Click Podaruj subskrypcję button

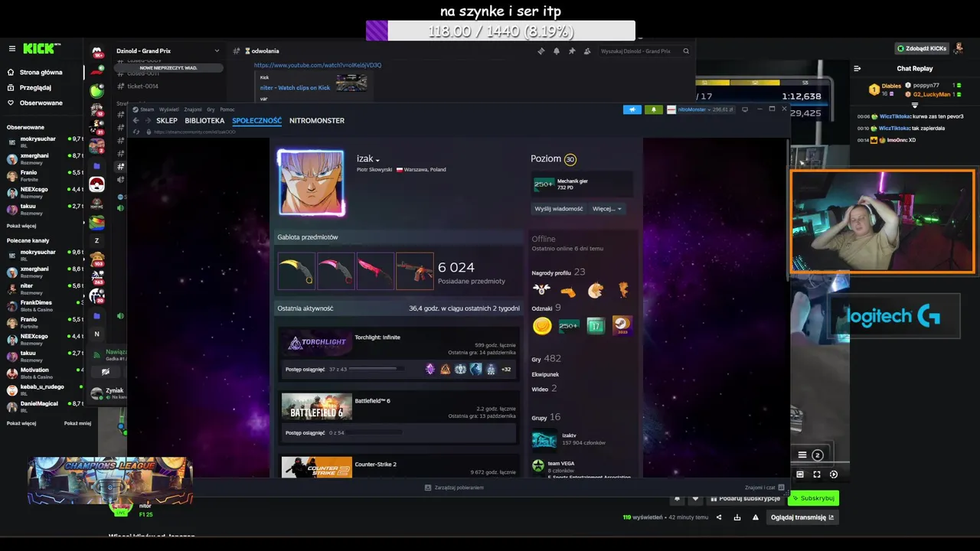(745, 498)
